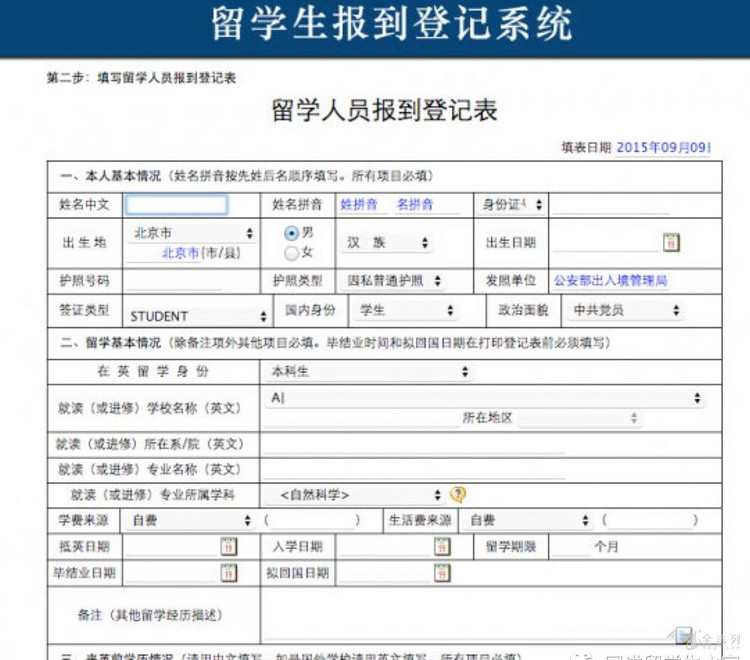Open the 中共党员 political status dropdown
The height and width of the screenshot is (660, 750).
pyautogui.click(x=625, y=310)
